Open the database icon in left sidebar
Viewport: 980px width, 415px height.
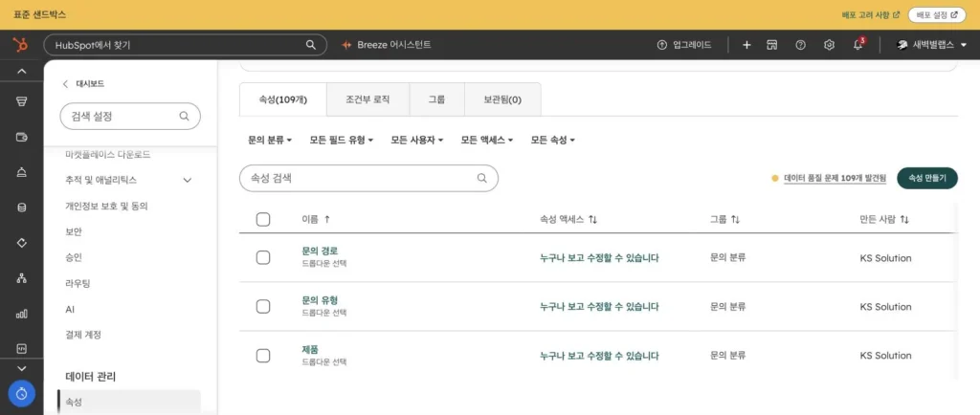click(x=21, y=207)
